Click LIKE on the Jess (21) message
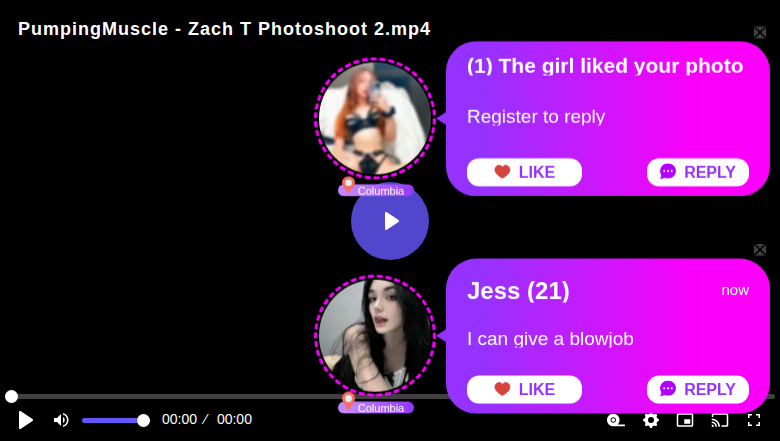 (524, 389)
